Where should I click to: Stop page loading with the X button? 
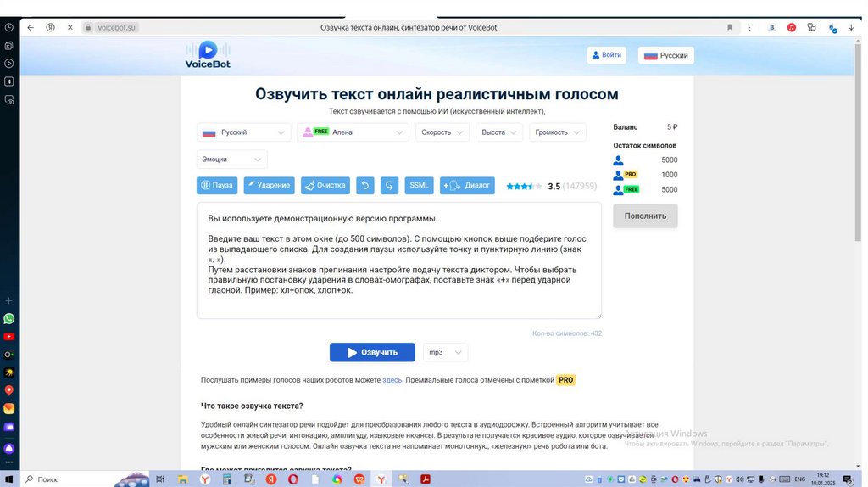pos(70,27)
